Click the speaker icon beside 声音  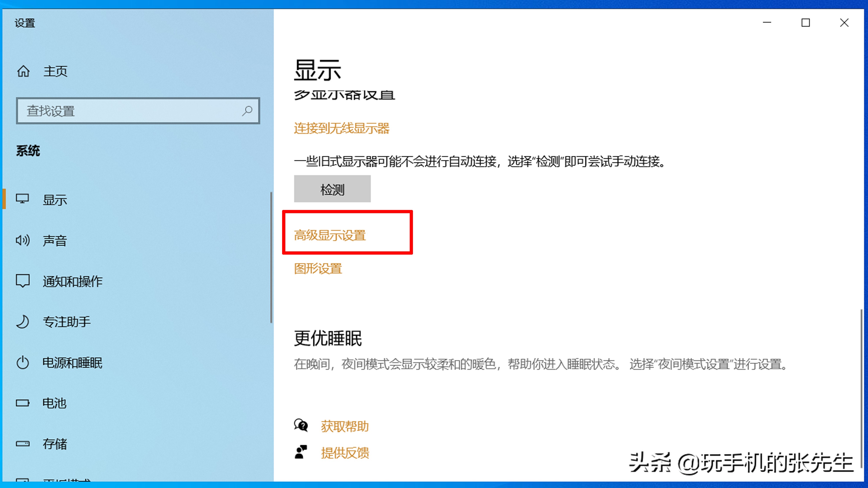click(23, 240)
